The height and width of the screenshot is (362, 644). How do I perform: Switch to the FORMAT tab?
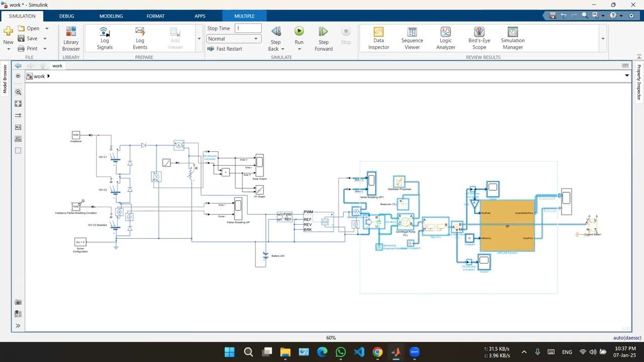(x=155, y=16)
